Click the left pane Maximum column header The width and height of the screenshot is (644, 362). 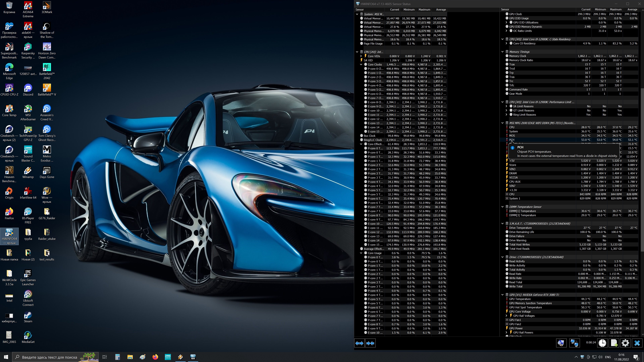pos(424,10)
